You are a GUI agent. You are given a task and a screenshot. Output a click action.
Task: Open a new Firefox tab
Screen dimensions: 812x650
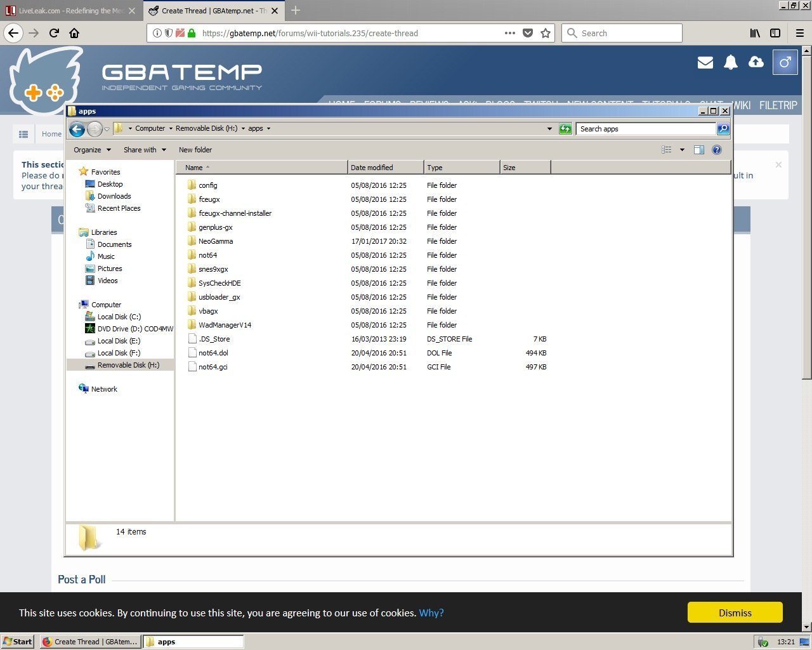(x=296, y=11)
